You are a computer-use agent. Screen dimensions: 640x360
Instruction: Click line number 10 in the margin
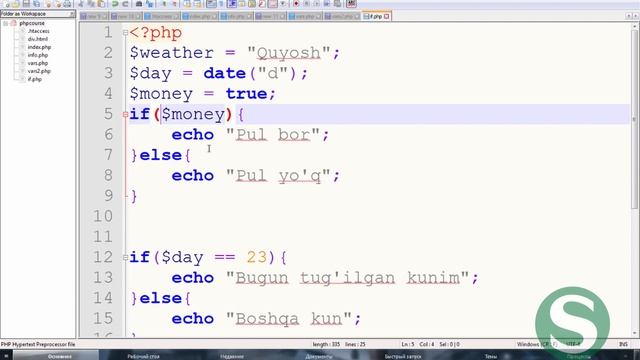102,216
